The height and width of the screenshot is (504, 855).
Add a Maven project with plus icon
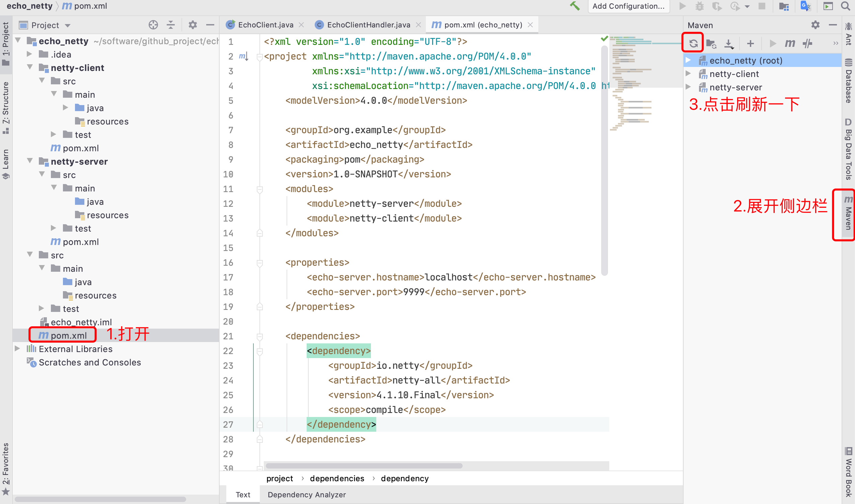click(750, 43)
